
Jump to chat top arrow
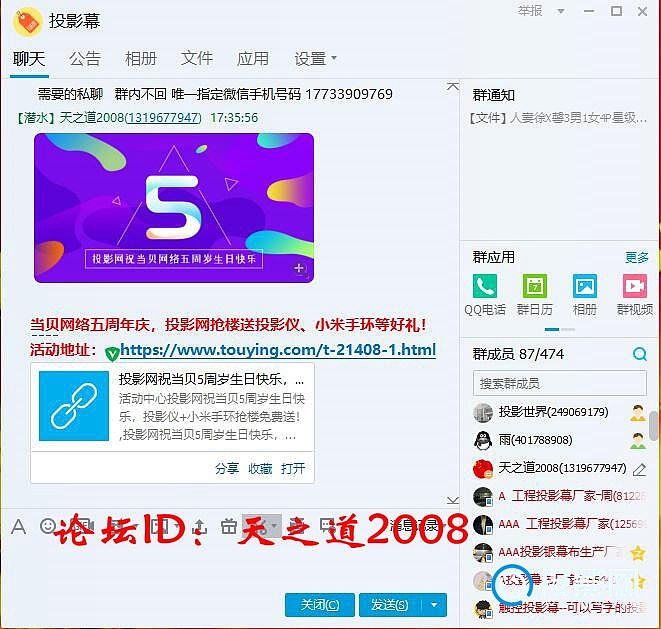(453, 87)
